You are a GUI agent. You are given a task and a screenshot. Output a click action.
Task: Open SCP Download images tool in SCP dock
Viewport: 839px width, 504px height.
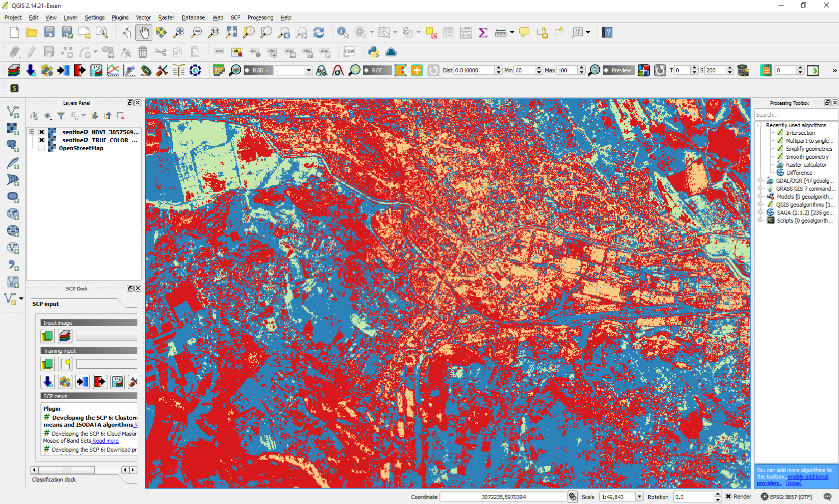pyautogui.click(x=47, y=382)
